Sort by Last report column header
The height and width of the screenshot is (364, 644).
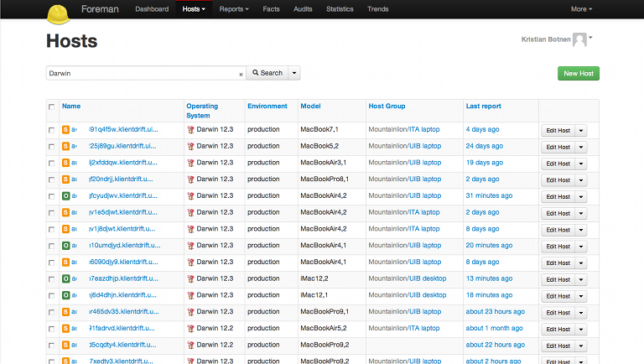tap(483, 106)
